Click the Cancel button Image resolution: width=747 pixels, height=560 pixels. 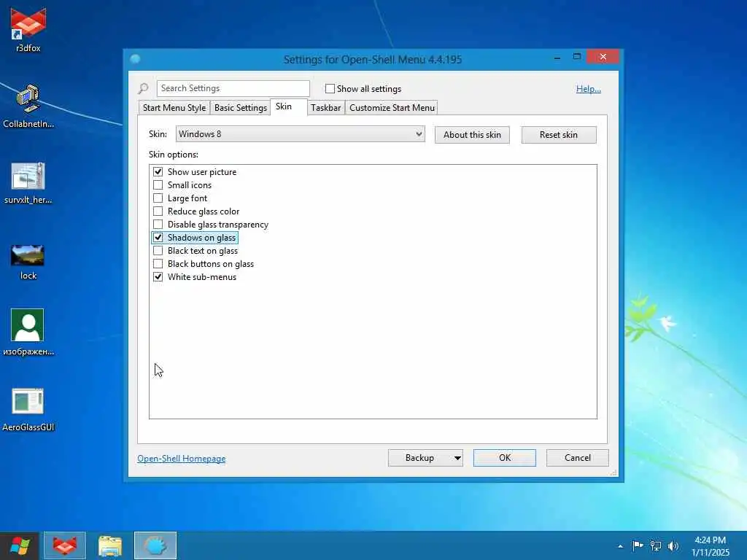578,458
